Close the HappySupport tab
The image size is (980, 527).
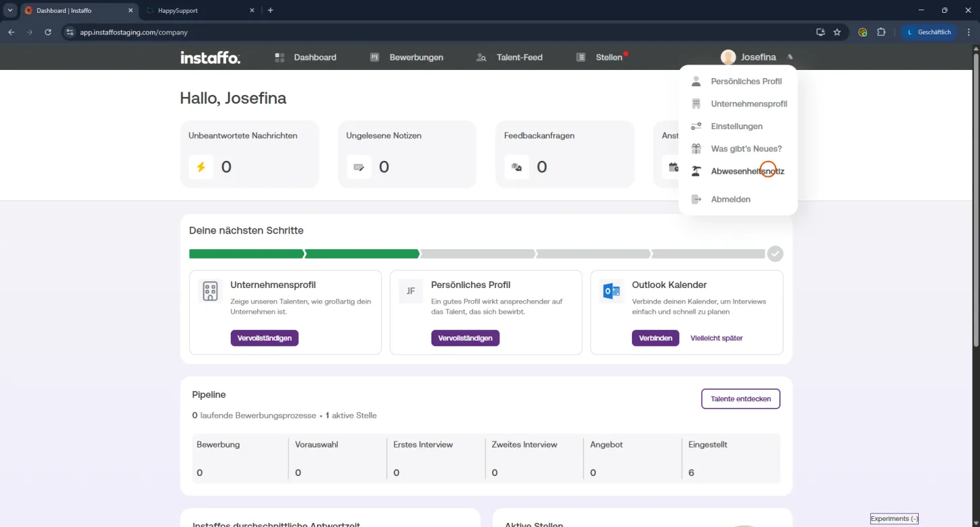[252, 10]
